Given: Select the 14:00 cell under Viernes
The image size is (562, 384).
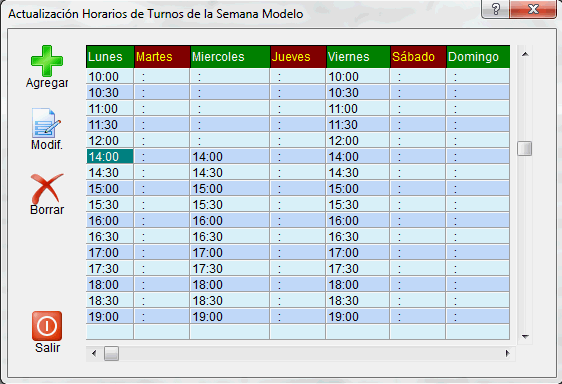Looking at the screenshot, I should pos(358,157).
